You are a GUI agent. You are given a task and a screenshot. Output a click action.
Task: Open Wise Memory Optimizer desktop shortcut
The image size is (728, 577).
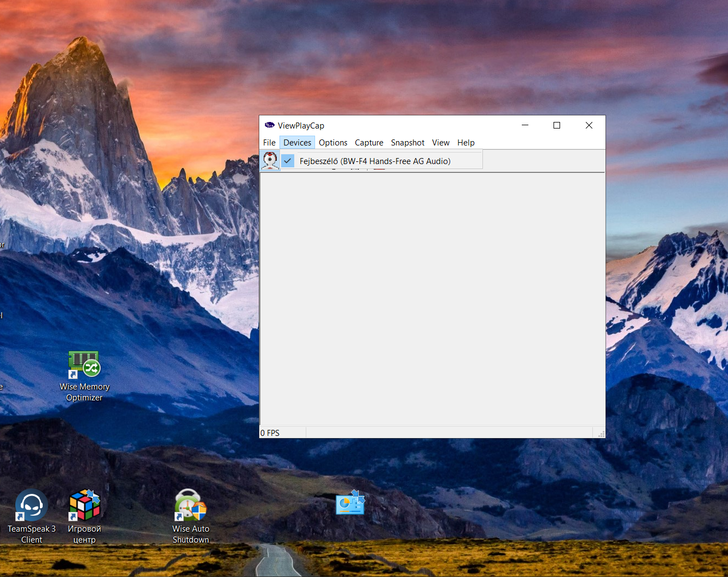point(84,376)
